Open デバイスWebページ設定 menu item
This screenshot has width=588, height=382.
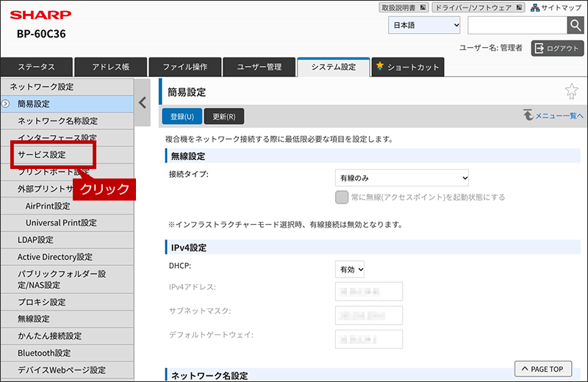pyautogui.click(x=67, y=370)
